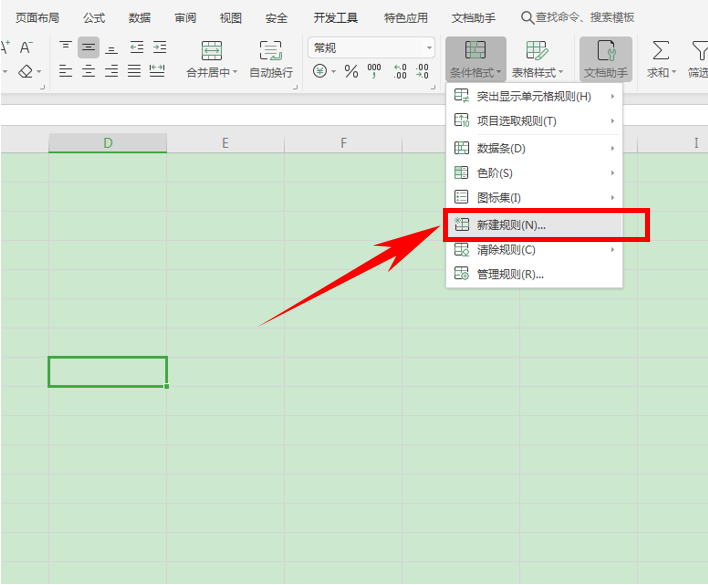Image resolution: width=708 pixels, height=585 pixels.
Task: Switch to the 安全 tab
Action: coord(276,18)
